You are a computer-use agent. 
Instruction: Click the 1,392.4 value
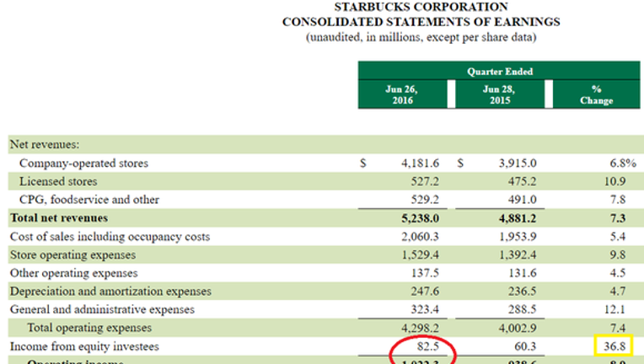[x=518, y=254]
